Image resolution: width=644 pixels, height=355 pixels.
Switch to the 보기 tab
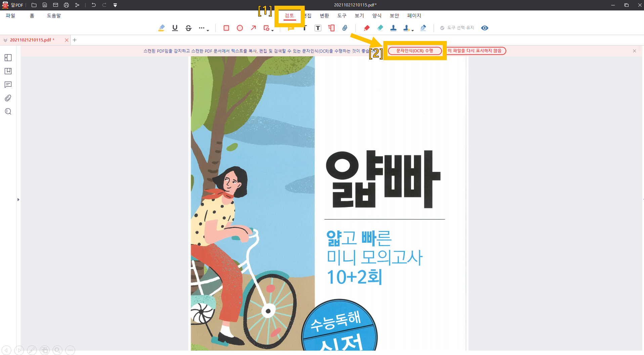pos(359,16)
